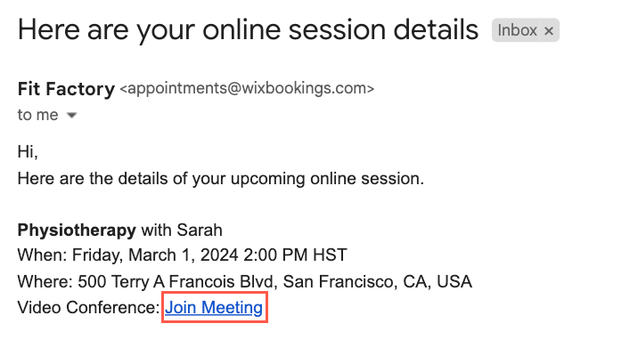Open the Join Meeting link
Viewport: 638px width, 364px height.
click(x=214, y=308)
